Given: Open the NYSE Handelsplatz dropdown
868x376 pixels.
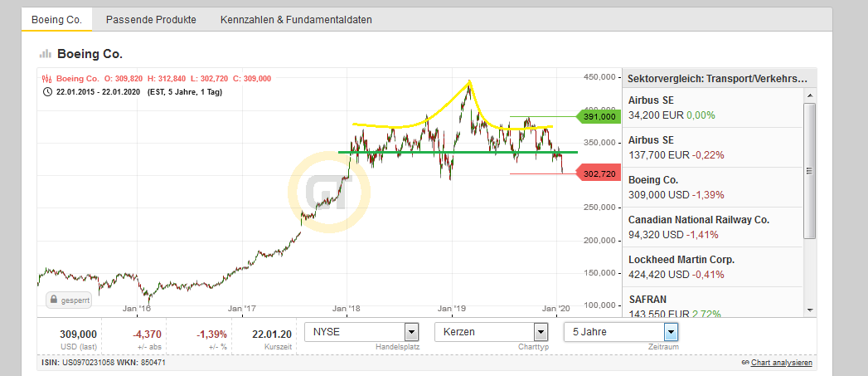Looking at the screenshot, I should coord(361,332).
